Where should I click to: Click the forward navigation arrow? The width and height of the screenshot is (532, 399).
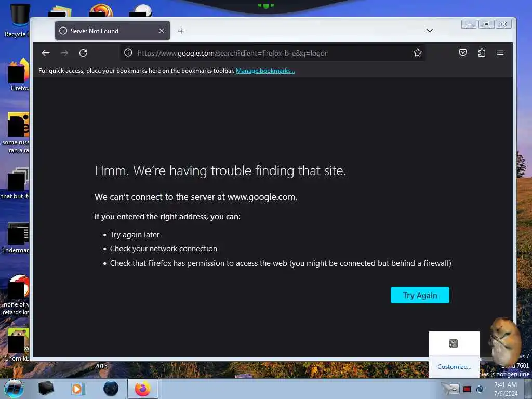coord(64,53)
